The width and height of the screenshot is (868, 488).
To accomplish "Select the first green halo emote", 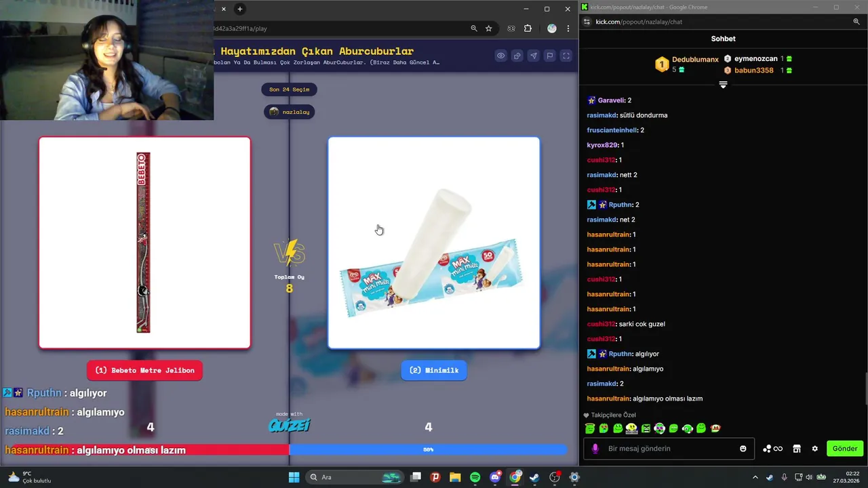I will [x=590, y=428].
